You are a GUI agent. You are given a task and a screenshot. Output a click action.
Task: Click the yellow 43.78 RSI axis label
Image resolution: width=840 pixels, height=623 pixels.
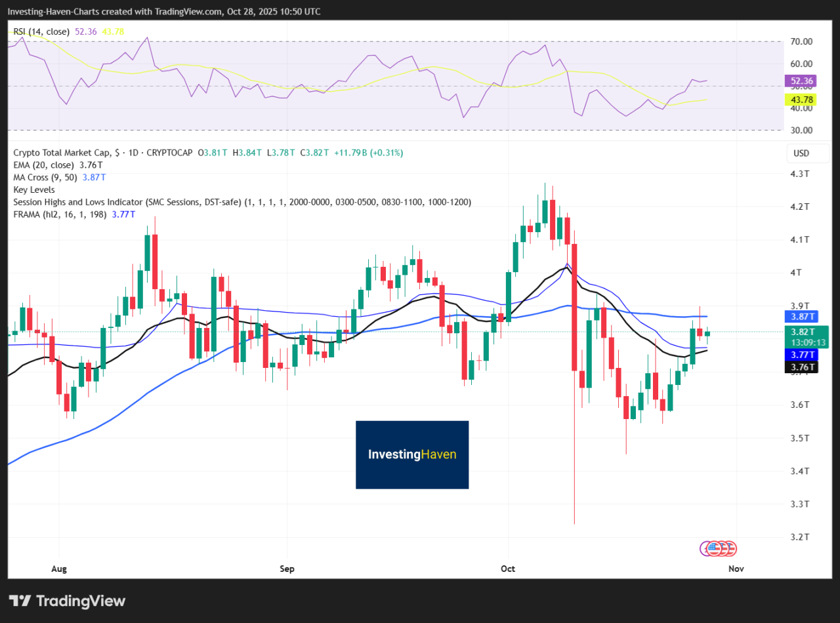(802, 100)
